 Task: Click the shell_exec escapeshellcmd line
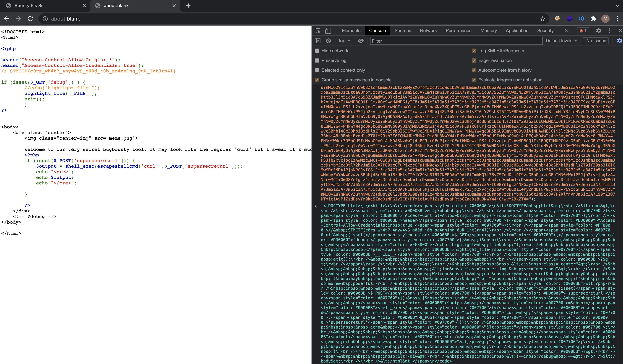click(x=139, y=166)
